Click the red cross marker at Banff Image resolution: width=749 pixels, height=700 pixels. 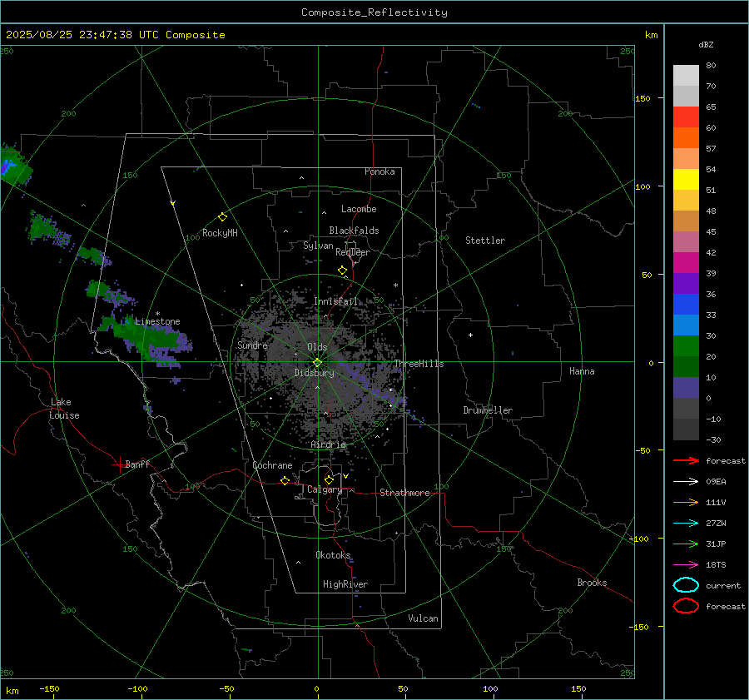[119, 464]
